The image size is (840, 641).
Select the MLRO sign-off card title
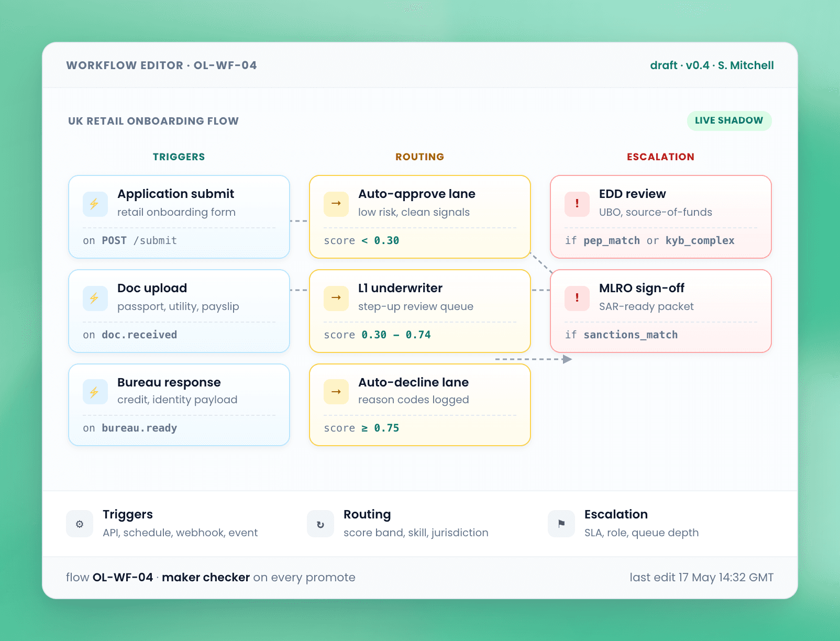click(x=642, y=288)
